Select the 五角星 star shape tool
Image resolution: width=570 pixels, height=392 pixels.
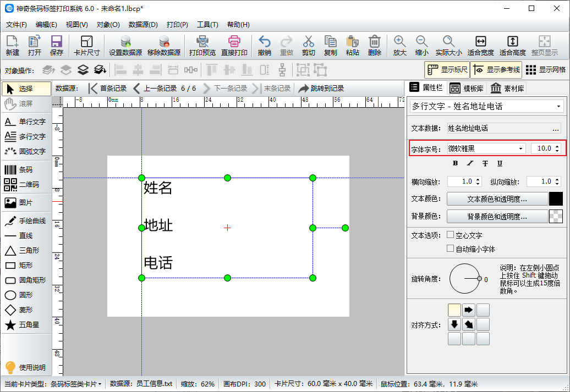pos(25,325)
